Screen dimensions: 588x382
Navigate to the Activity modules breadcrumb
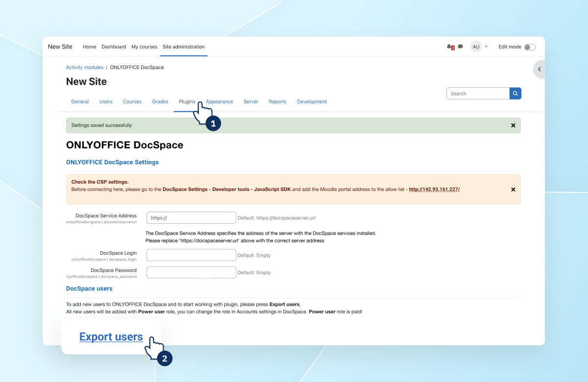click(84, 67)
